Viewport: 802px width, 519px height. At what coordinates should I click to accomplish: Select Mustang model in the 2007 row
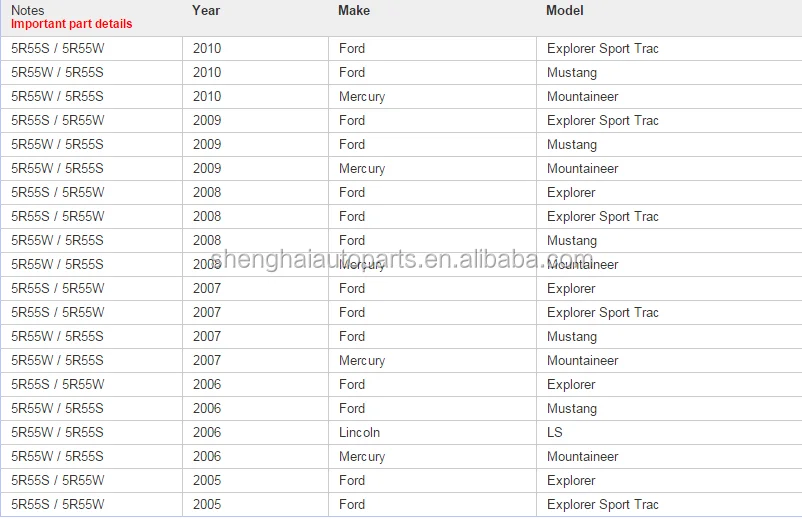point(572,336)
